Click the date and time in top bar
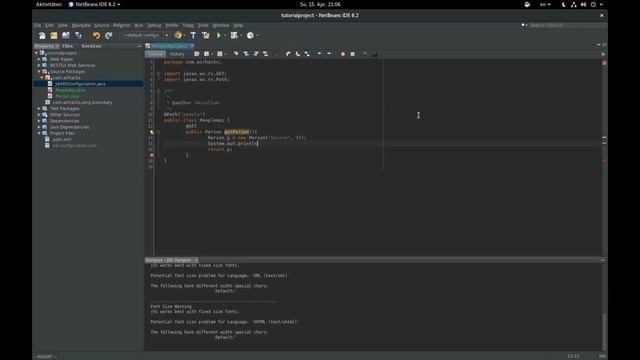The height and width of the screenshot is (360, 640). [x=320, y=4]
